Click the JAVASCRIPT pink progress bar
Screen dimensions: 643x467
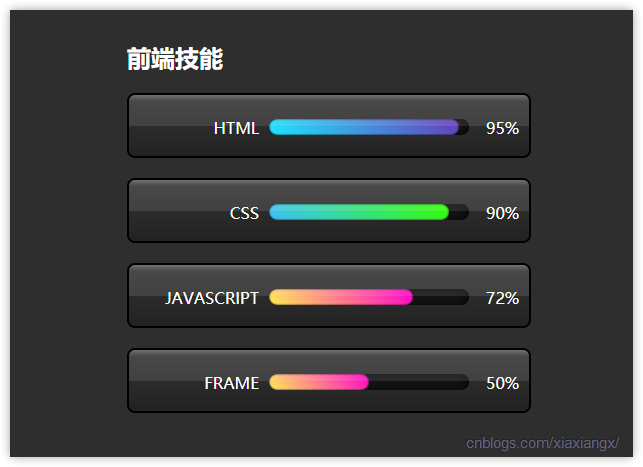341,297
